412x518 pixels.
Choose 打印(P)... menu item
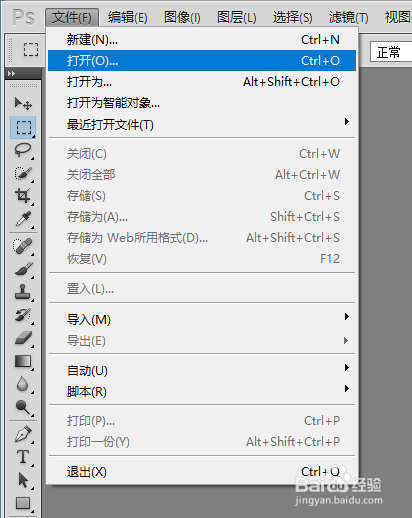coord(202,421)
